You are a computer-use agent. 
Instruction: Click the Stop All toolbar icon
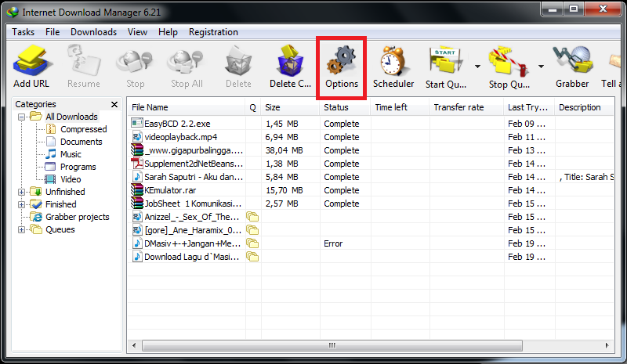click(x=186, y=62)
